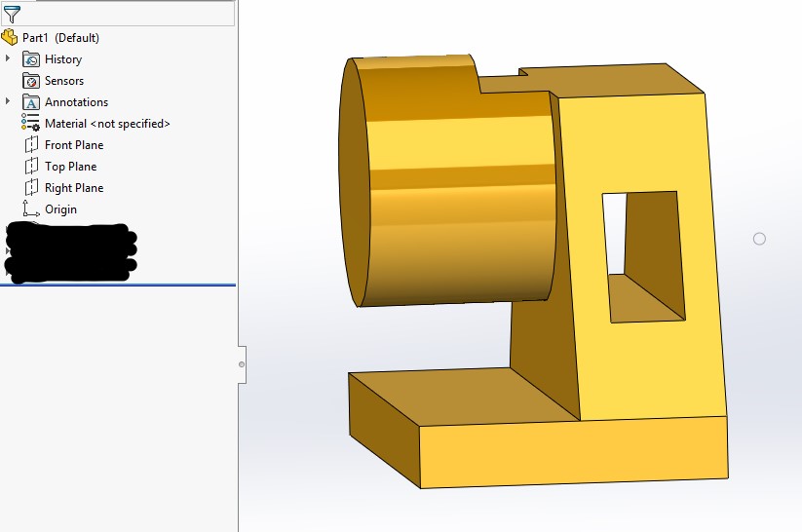The image size is (802, 532).
Task: Select the Top Plane tree item
Action: coord(70,167)
